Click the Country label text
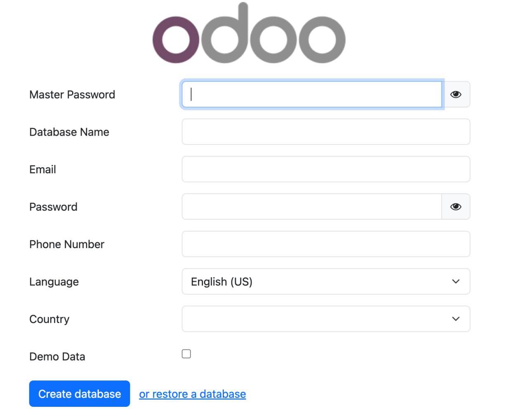This screenshot has height=420, width=528. pyautogui.click(x=49, y=319)
